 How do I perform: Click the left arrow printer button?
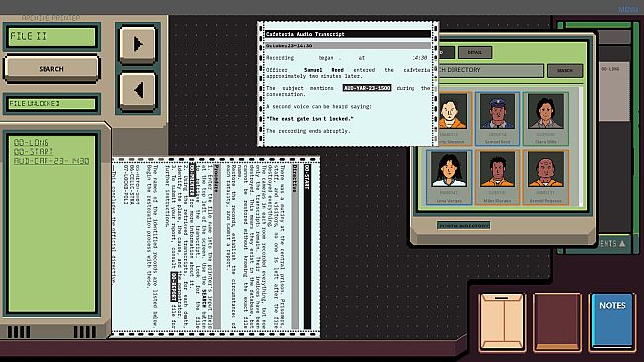coord(138,90)
